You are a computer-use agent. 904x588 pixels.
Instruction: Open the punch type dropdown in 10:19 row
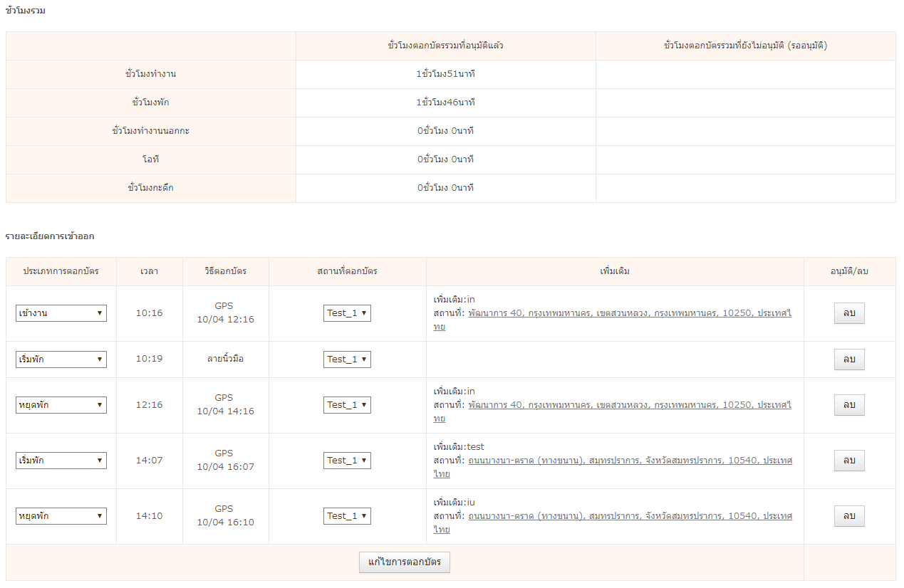[61, 359]
